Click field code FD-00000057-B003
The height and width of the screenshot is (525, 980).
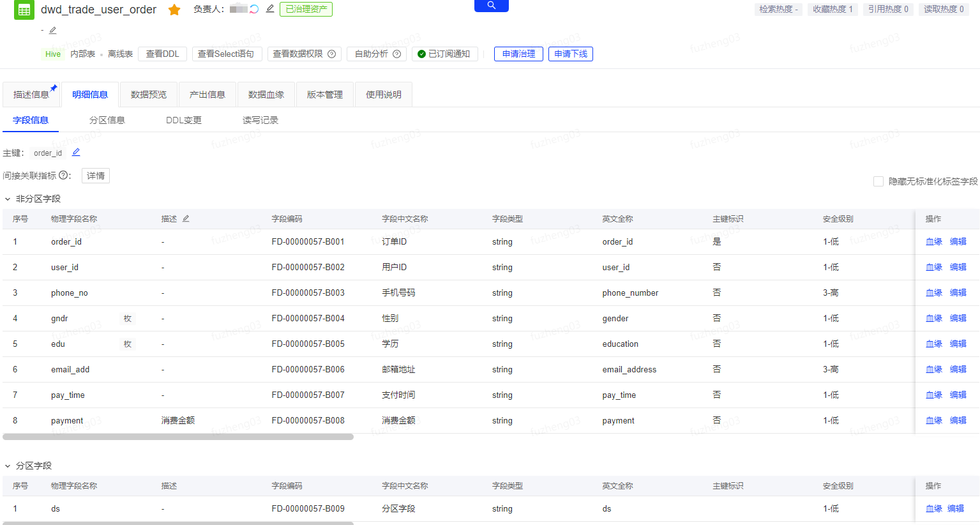click(x=308, y=293)
